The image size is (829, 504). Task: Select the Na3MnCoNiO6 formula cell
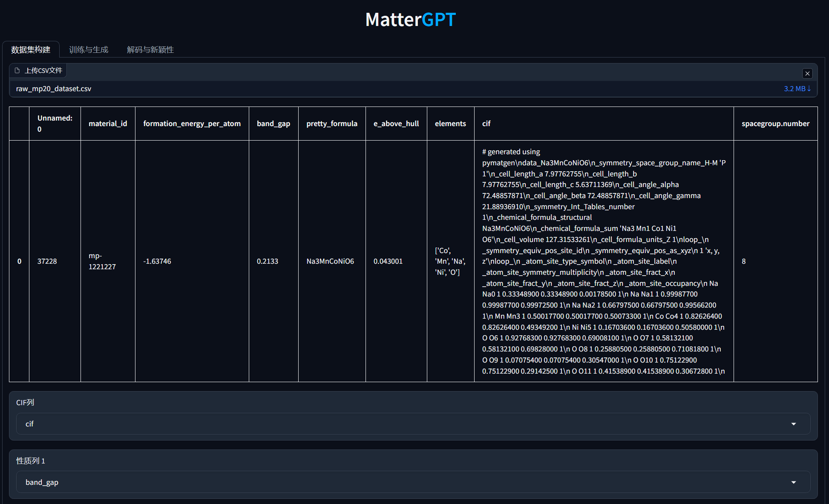pyautogui.click(x=332, y=261)
